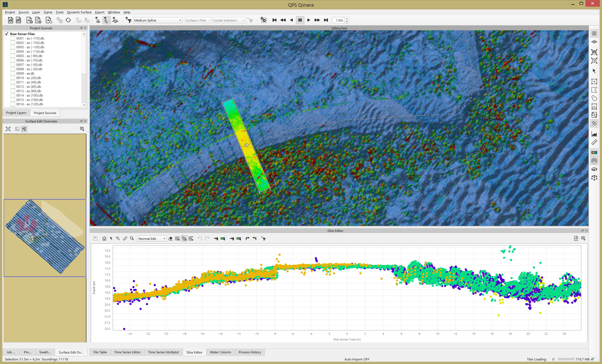Click the magnifier zoom icon in Slice Editor

(132, 238)
